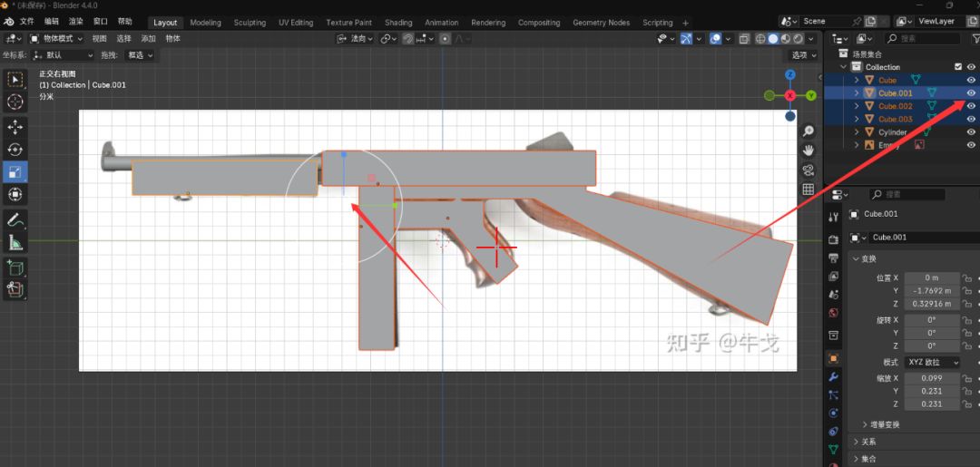Click the pan hand viewport icon
The width and height of the screenshot is (980, 467).
(808, 151)
